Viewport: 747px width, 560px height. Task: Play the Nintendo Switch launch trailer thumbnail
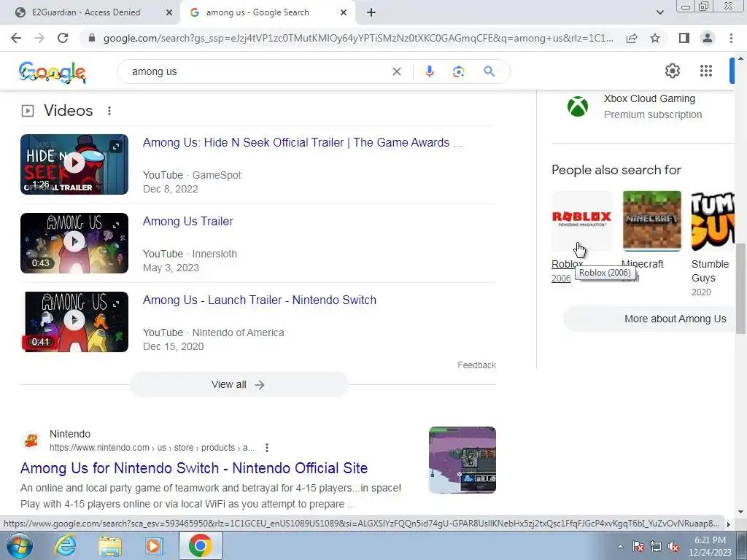coord(74,322)
